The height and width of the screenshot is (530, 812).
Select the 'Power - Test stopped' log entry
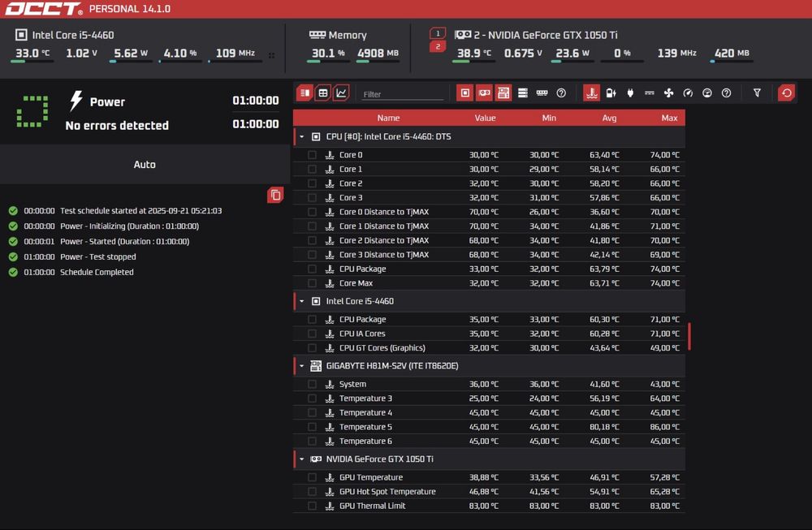click(98, 256)
